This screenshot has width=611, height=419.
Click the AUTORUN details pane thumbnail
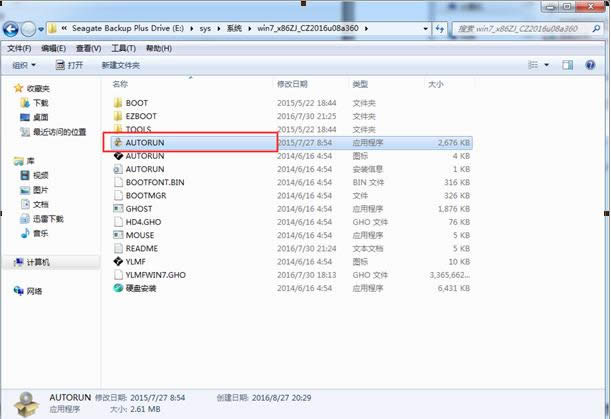tap(26, 404)
